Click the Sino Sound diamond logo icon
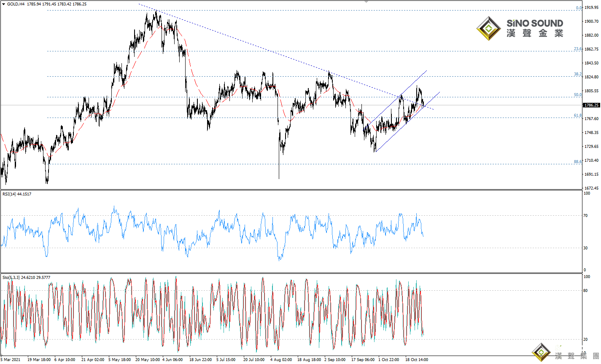The image size is (601, 364). pyautogui.click(x=488, y=29)
